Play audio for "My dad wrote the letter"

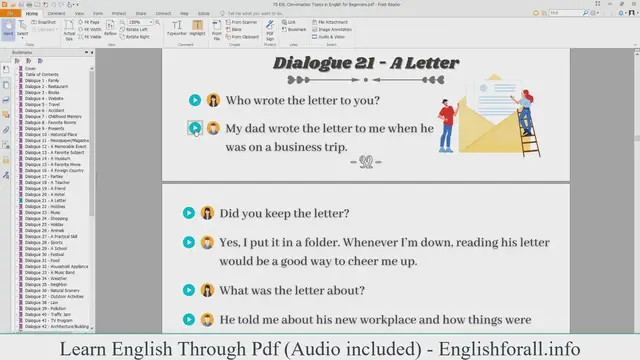[x=195, y=128]
